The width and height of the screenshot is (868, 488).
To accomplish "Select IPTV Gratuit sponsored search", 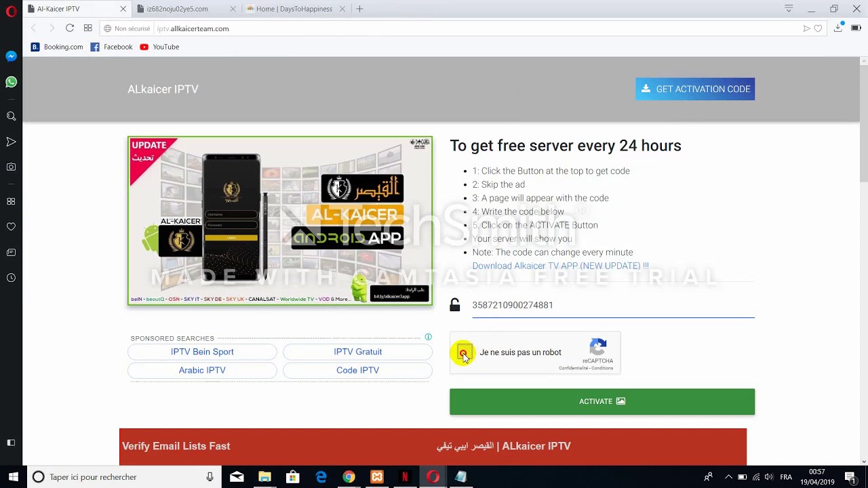I will tap(357, 352).
